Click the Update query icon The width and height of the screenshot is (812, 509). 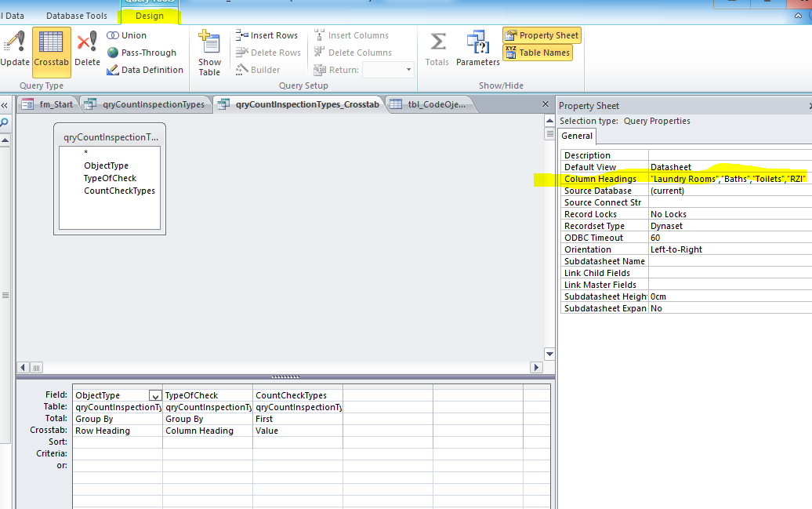(x=15, y=48)
